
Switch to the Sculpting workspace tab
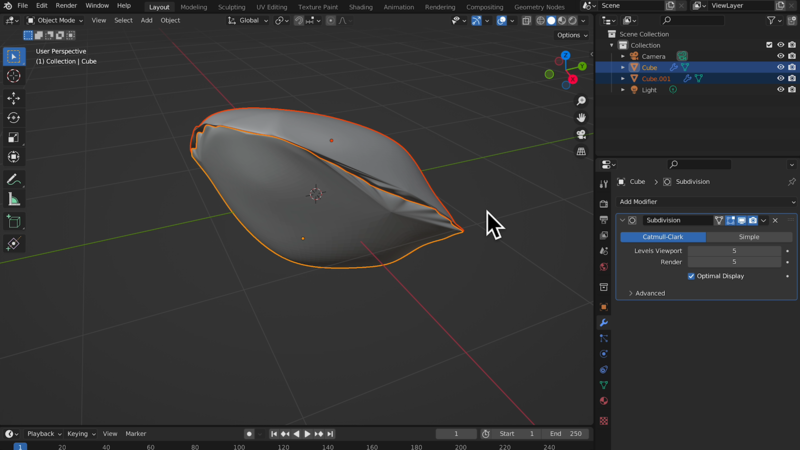[x=231, y=7]
